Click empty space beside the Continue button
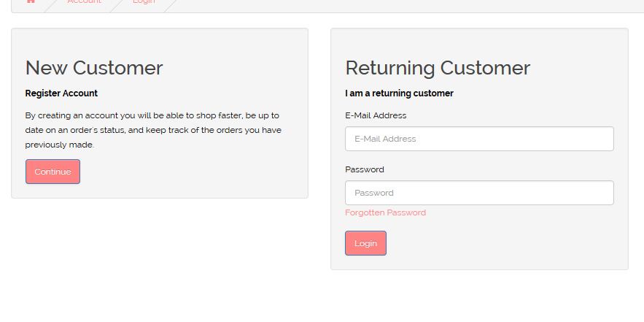 tap(189, 172)
